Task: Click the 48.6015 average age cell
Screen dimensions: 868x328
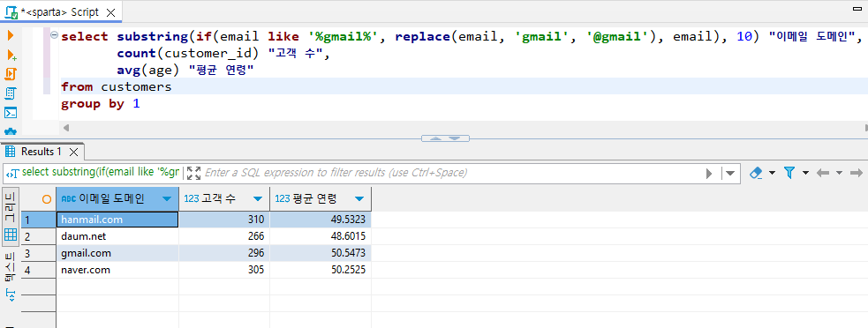Action: 321,236
